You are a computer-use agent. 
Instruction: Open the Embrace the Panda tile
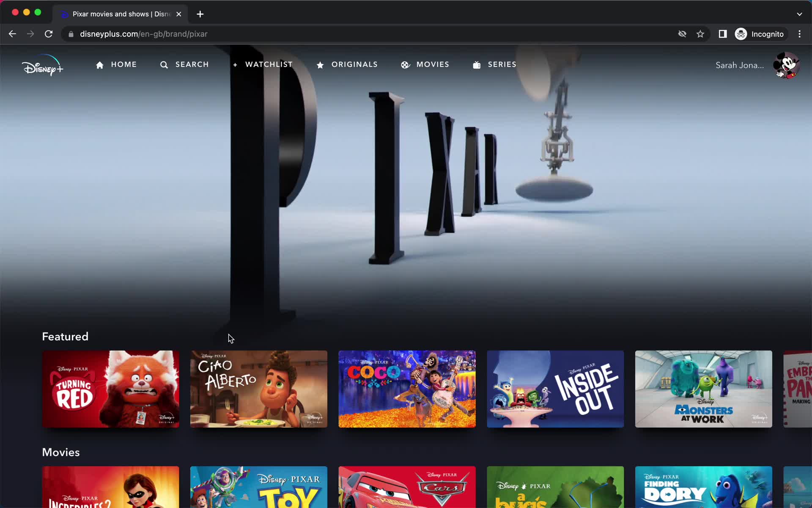[x=798, y=389]
